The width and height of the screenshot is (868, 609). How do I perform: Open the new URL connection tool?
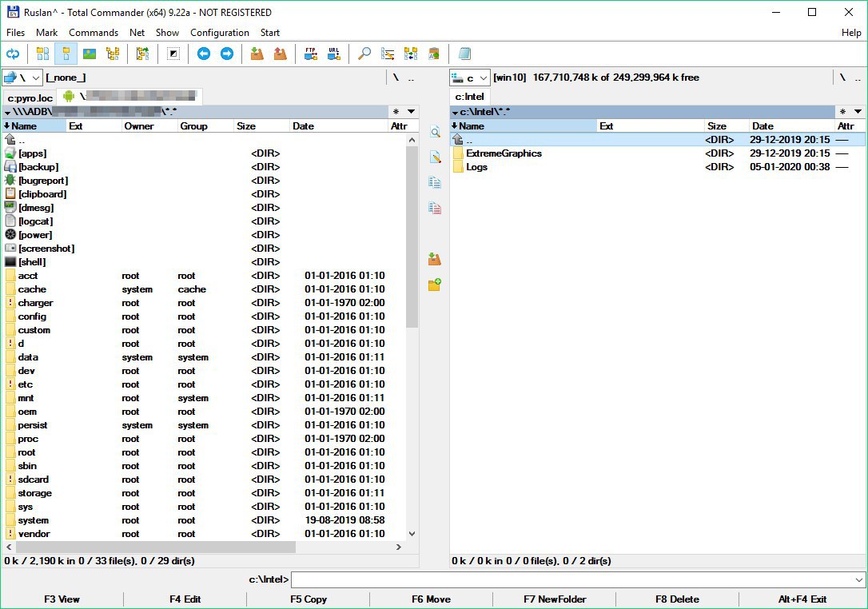pos(334,54)
